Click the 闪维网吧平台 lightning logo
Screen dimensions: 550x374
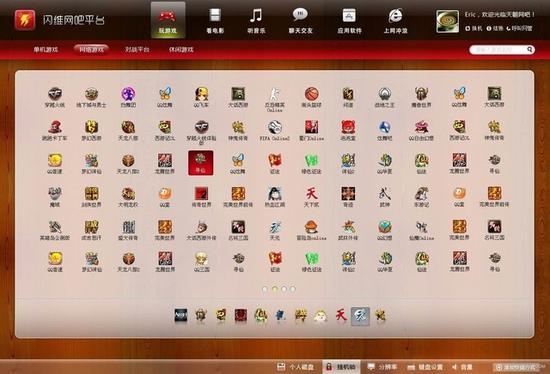[25, 20]
